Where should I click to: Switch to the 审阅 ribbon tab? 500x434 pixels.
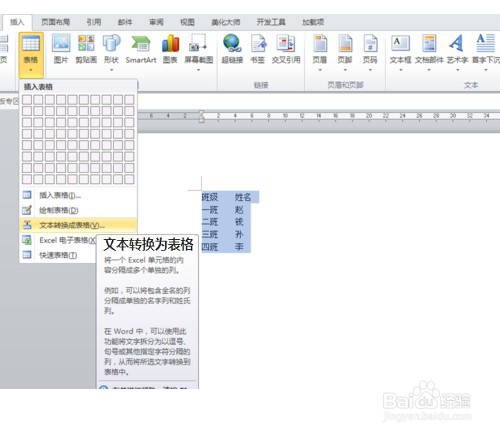click(156, 22)
